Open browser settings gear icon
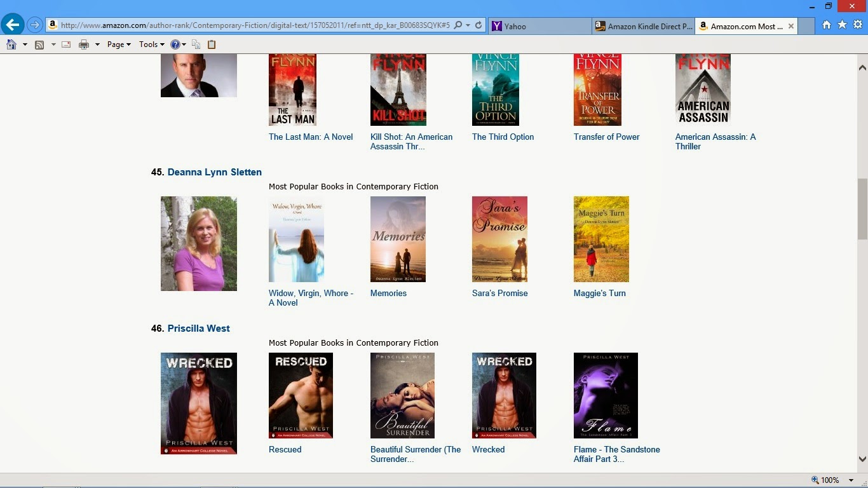868x488 pixels. (x=858, y=25)
